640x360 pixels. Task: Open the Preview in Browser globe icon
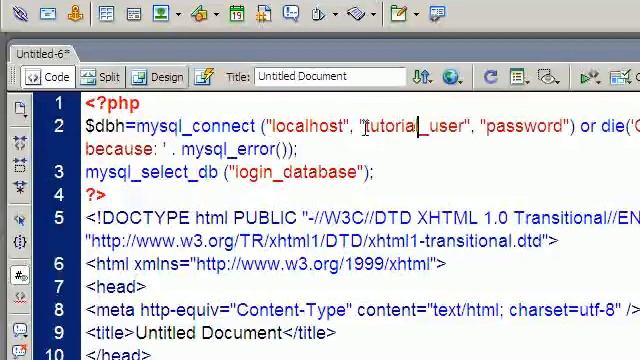click(452, 77)
